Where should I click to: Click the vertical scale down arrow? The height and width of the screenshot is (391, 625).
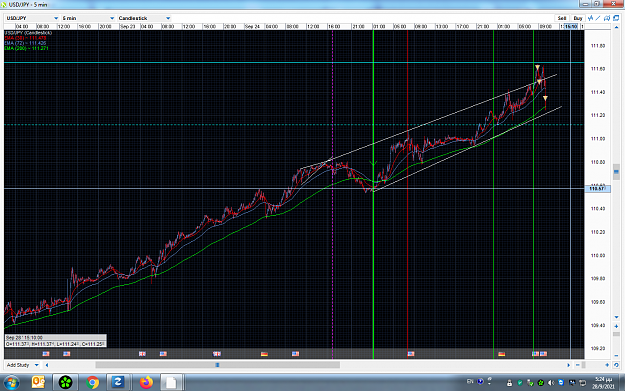(x=616, y=317)
